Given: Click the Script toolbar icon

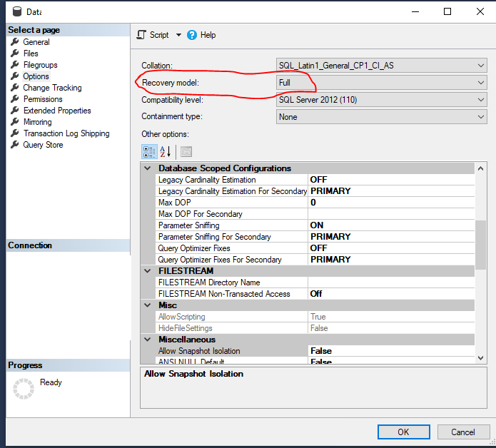Looking at the screenshot, I should (x=141, y=35).
